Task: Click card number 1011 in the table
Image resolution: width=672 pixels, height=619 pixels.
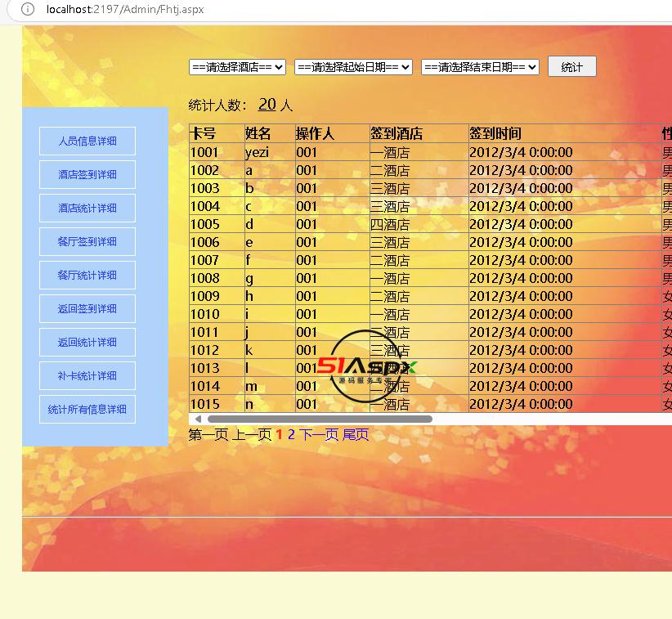Action: pyautogui.click(x=204, y=332)
